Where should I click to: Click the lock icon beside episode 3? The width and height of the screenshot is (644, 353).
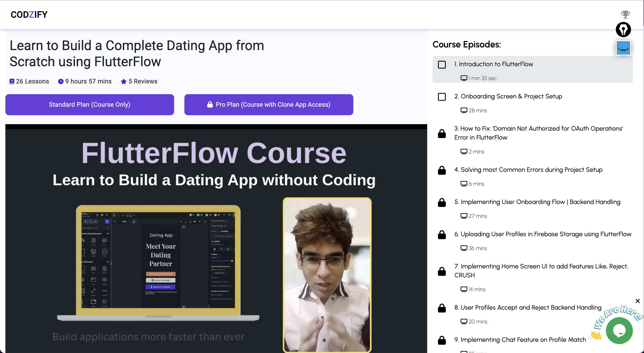pos(442,134)
